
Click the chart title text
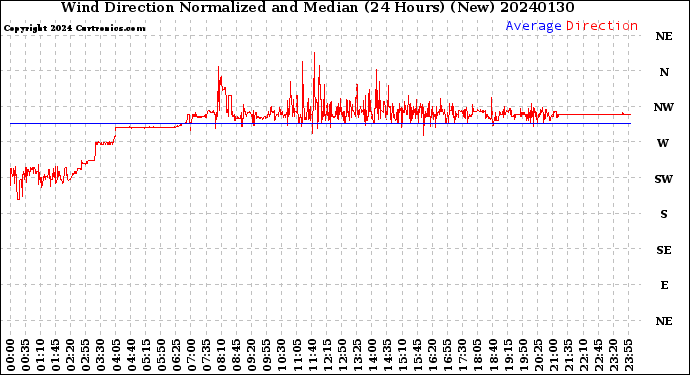click(317, 7)
